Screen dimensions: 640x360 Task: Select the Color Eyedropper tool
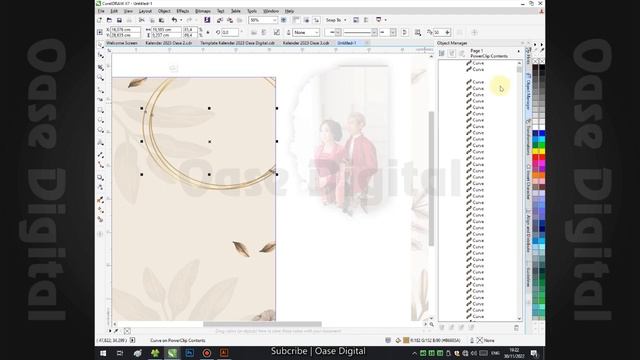tap(100, 199)
